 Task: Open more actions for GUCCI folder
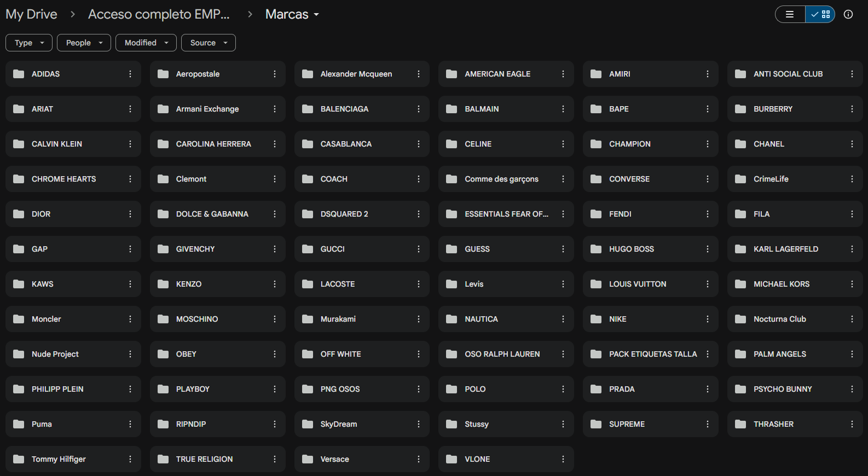click(419, 249)
